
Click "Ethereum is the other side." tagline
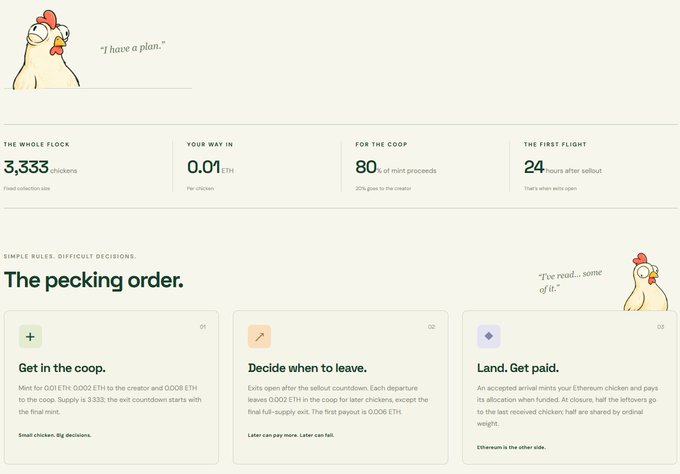click(511, 447)
